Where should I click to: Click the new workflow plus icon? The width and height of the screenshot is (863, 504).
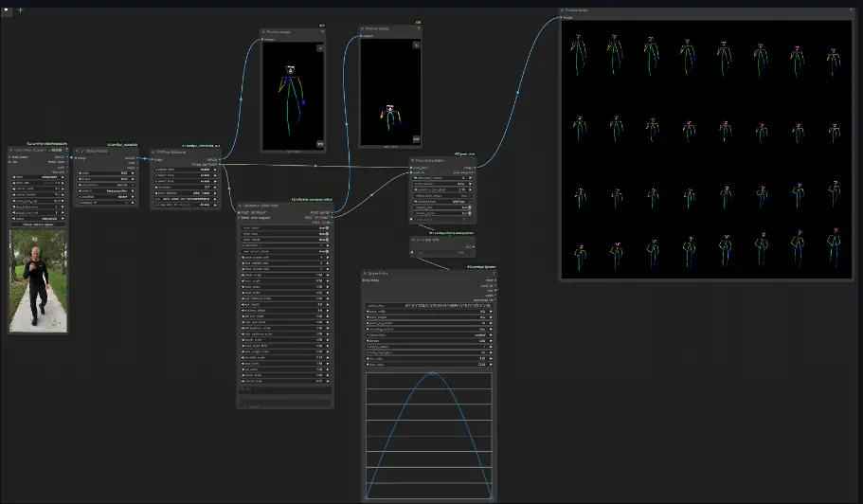pos(20,9)
